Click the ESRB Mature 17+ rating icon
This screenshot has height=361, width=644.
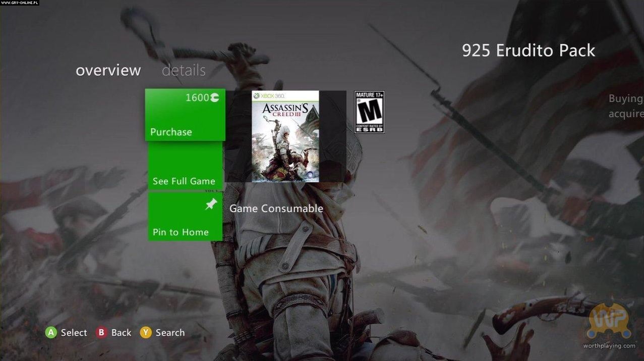click(x=369, y=112)
